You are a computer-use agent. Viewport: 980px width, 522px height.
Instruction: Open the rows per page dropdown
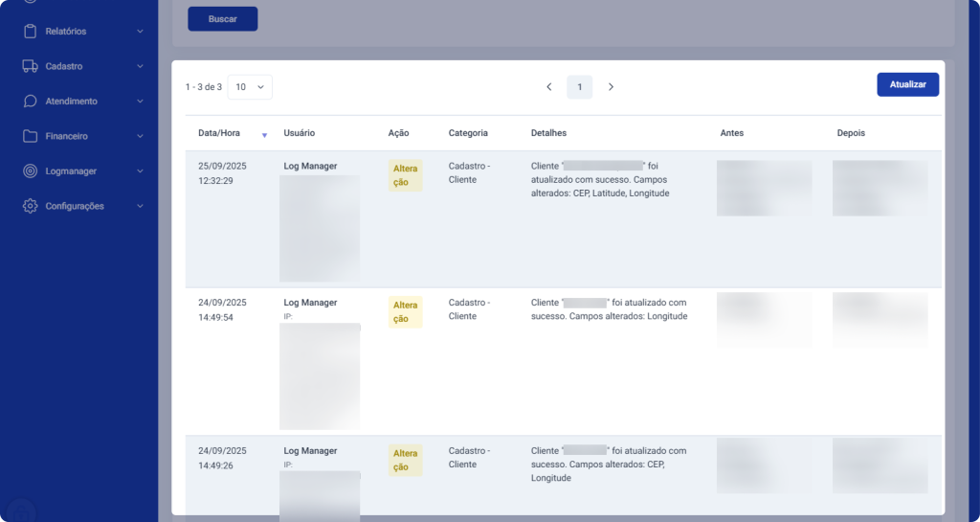[x=250, y=87]
